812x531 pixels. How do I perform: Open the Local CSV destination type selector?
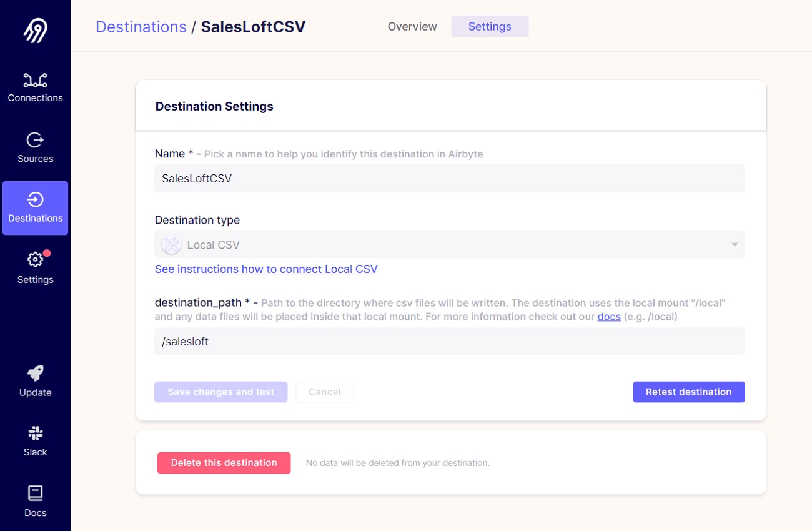450,245
